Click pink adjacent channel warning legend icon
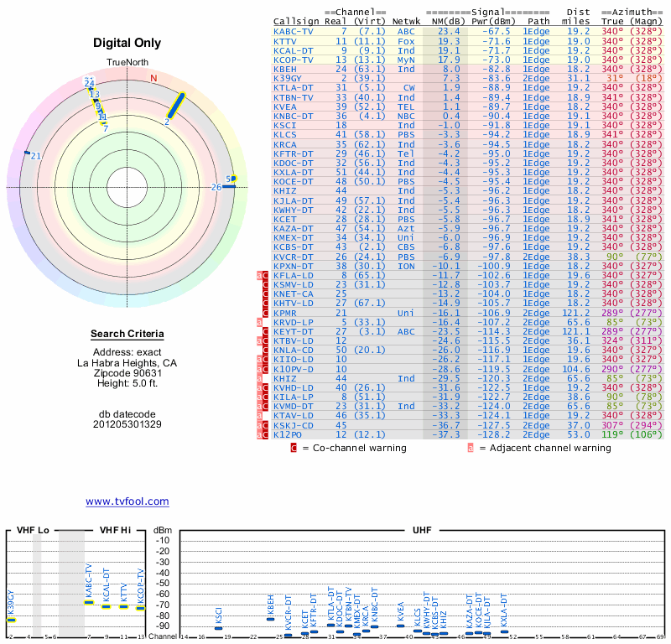This screenshot has height=644, width=671. pyautogui.click(x=471, y=448)
